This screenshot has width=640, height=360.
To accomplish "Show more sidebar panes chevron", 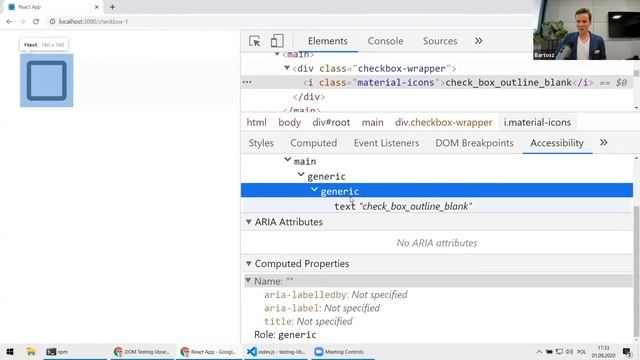I will 604,142.
